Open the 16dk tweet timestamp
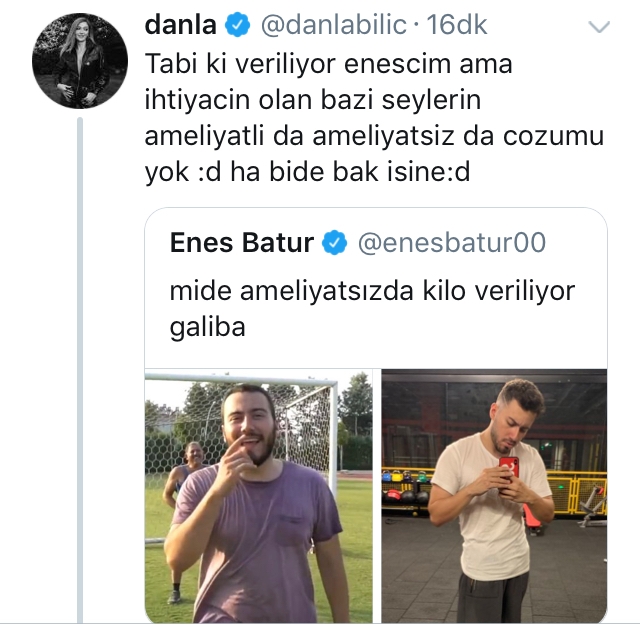640x640 pixels. [457, 25]
